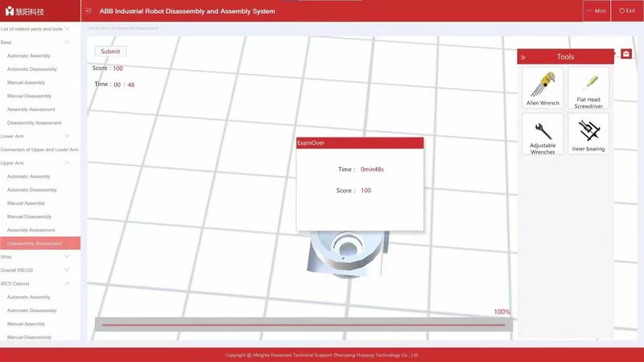Click the 100% progress label
Image resolution: width=644 pixels, height=362 pixels.
point(502,312)
